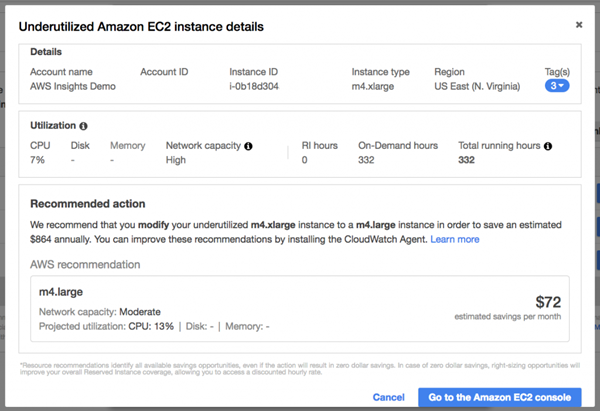Click the AWS recommendation label

click(x=85, y=264)
